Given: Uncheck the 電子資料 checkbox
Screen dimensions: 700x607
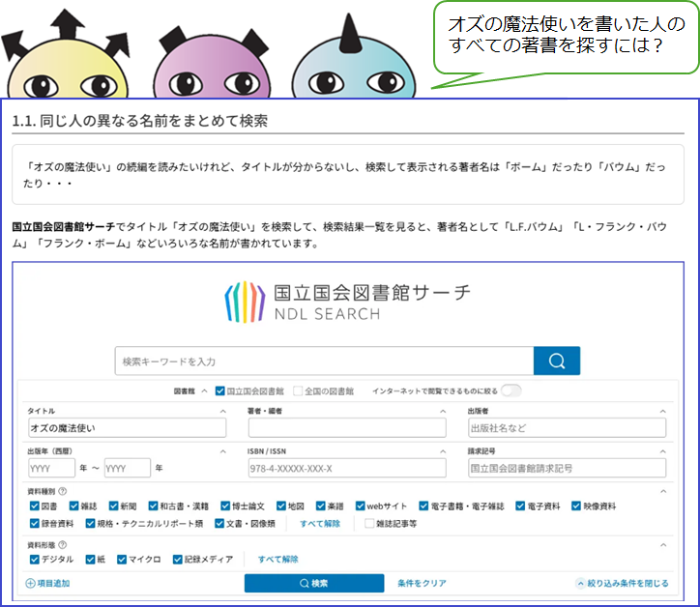Looking at the screenshot, I should pos(520,506).
